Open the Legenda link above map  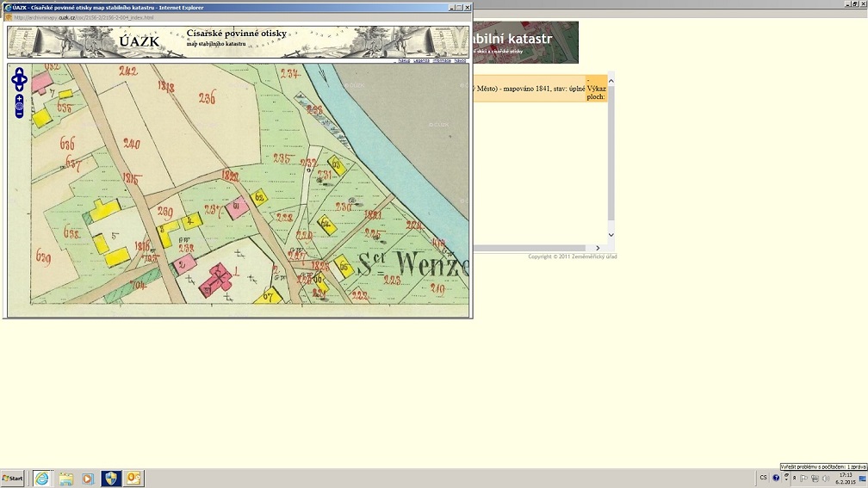tap(421, 60)
